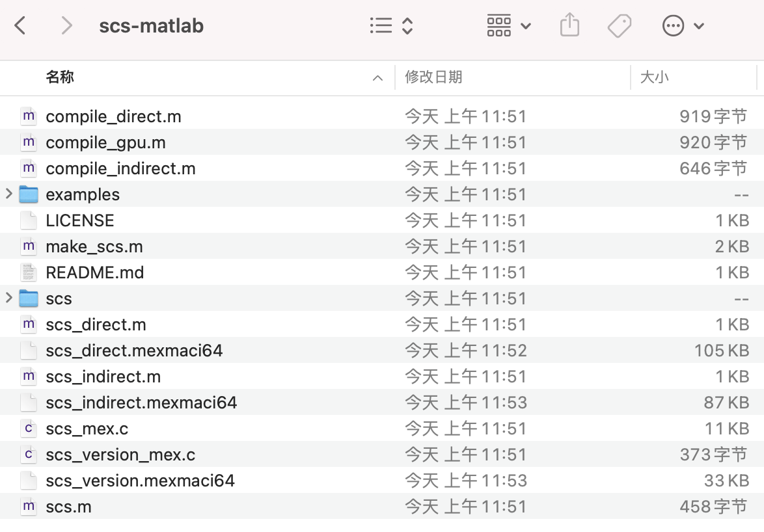Viewport: 764px width, 532px height.
Task: Click the blue folder icon beside examples
Action: (x=28, y=194)
